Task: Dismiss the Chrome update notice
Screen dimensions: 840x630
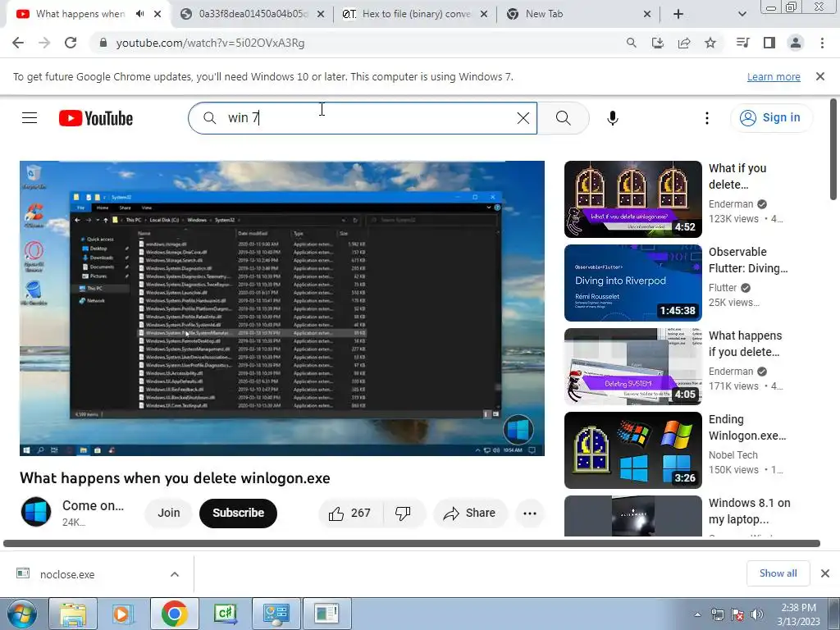Action: point(820,76)
